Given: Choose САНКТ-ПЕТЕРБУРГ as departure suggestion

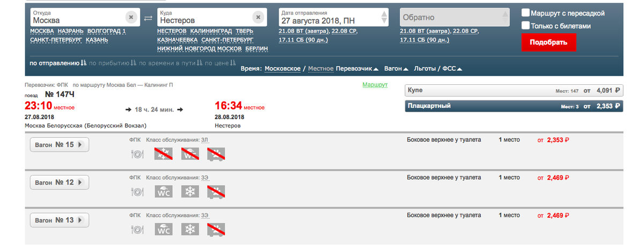Looking at the screenshot, I should [56, 40].
